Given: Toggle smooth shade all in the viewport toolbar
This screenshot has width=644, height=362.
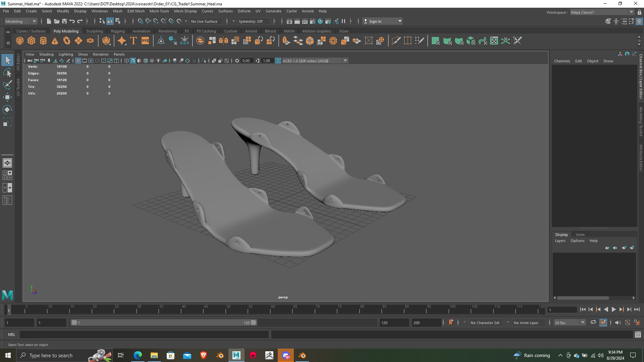Looking at the screenshot, I should coord(133,61).
